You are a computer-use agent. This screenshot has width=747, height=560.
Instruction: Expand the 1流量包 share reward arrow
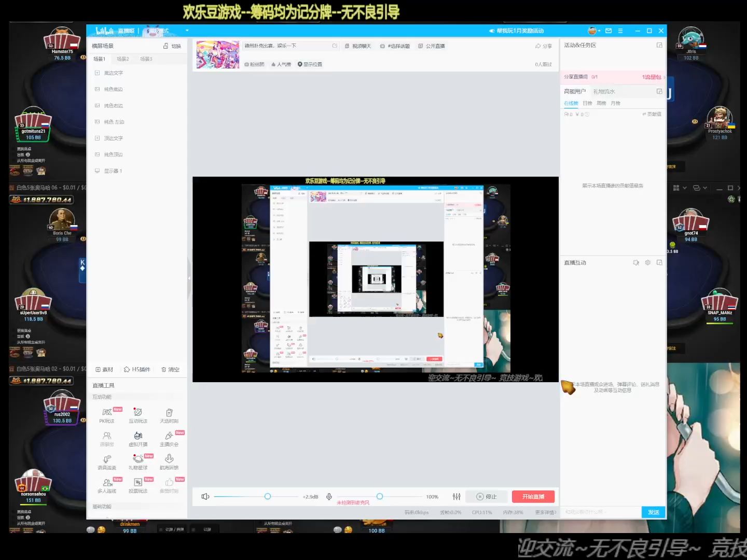(x=664, y=77)
